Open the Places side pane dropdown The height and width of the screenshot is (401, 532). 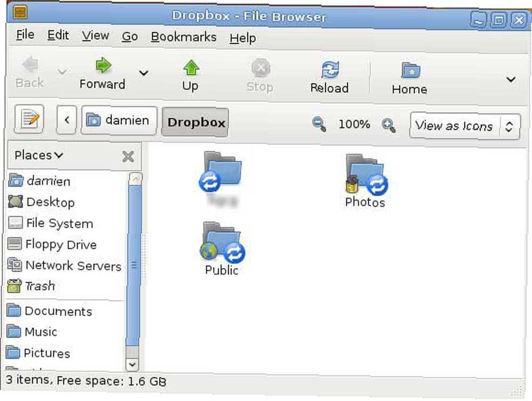click(x=39, y=156)
